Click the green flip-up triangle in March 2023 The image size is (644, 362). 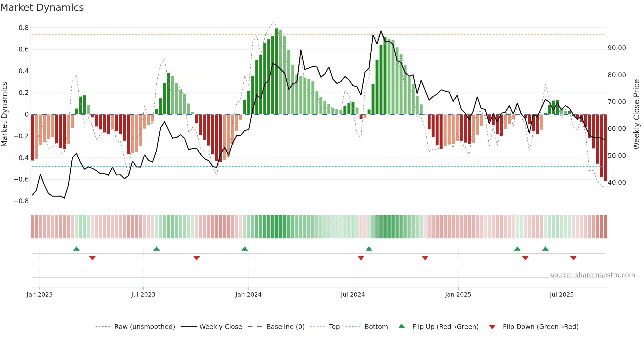point(76,249)
